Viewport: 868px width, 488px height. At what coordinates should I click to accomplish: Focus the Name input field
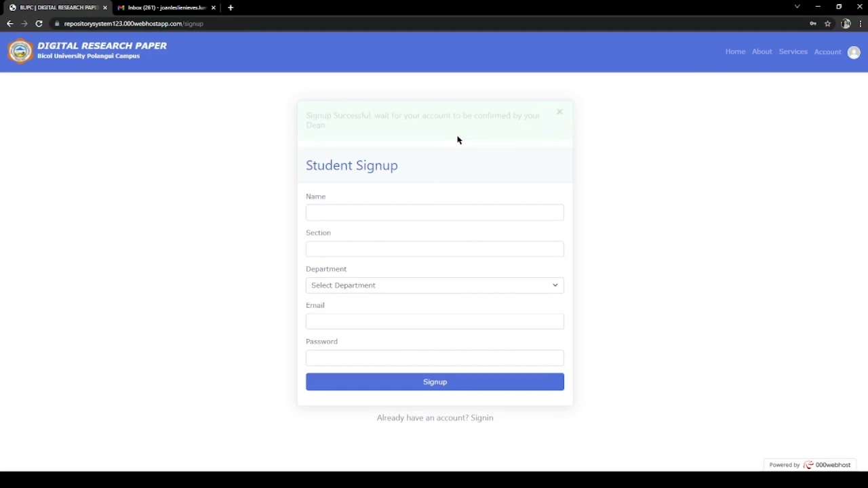(435, 213)
